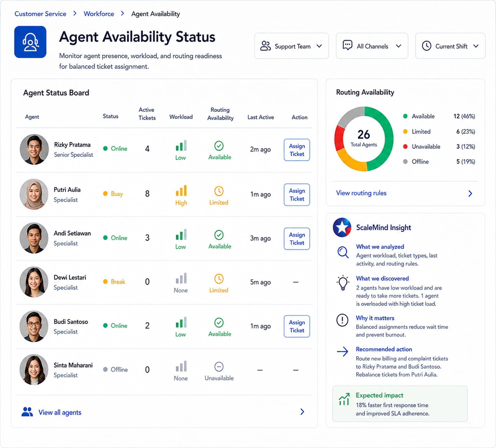Click Putri Aulia's Limited clock icon
Screen dimensions: 496x448
[219, 191]
